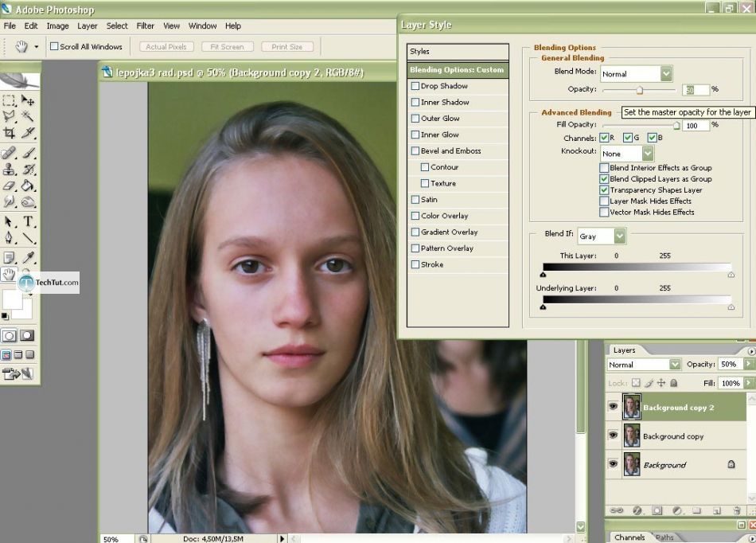
Task: Click Jump to ImageReady icon
Action: tap(18, 373)
